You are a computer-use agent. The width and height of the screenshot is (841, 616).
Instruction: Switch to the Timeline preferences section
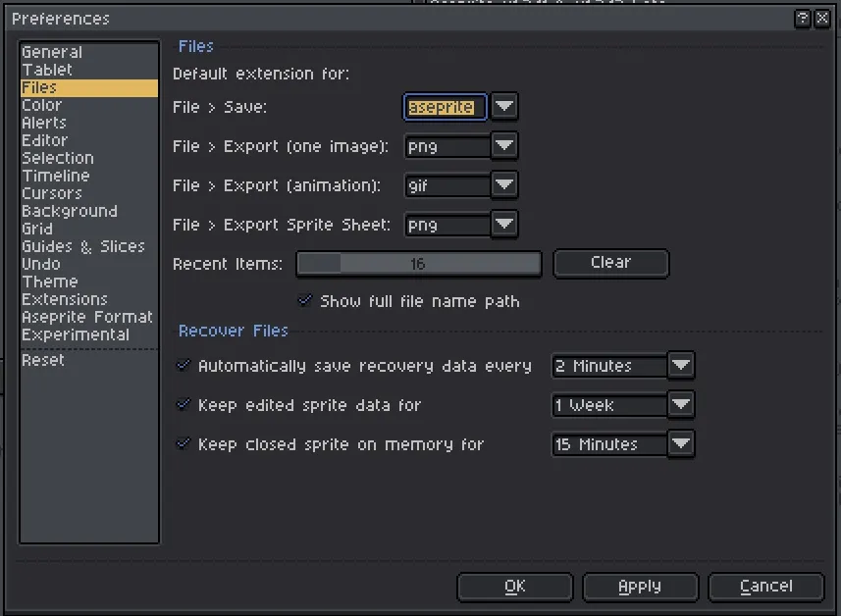[55, 176]
